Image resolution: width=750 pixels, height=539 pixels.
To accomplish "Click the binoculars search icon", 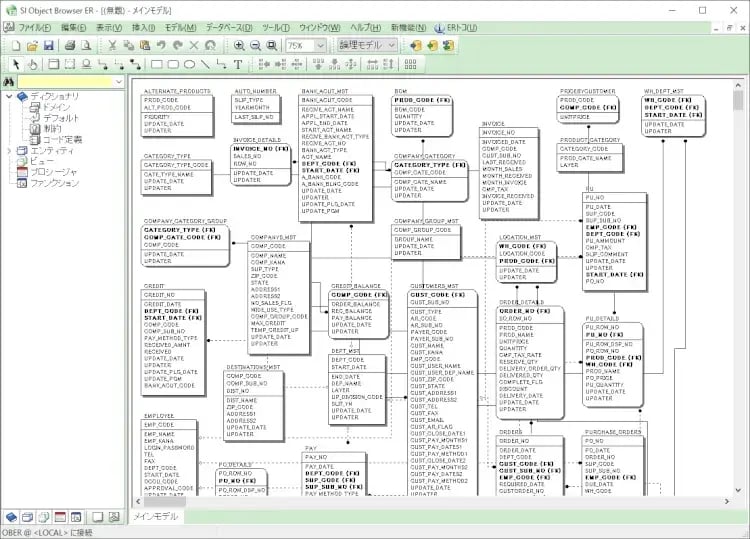I will [x=9, y=81].
